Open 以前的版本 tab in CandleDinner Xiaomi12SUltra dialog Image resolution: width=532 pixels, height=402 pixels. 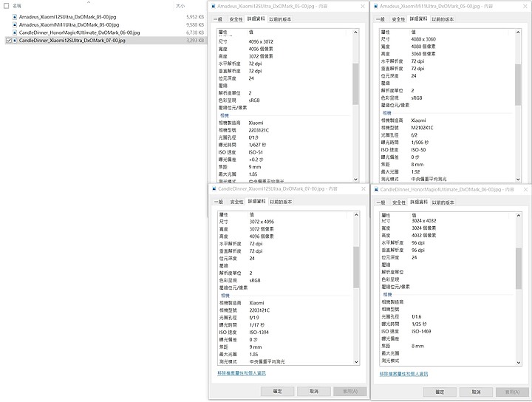281,202
